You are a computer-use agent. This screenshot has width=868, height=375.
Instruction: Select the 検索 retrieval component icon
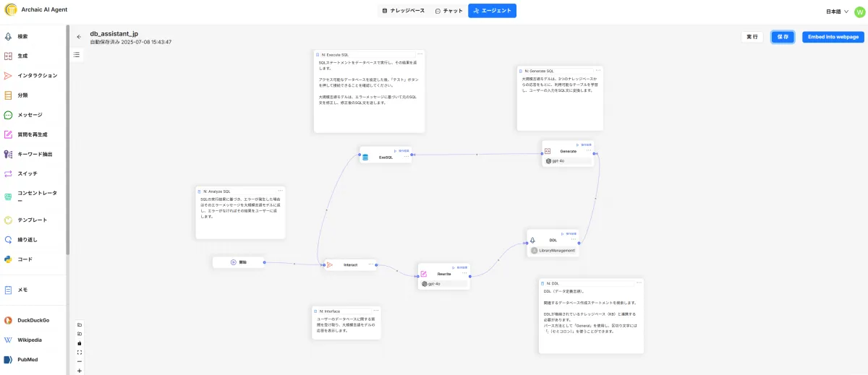pyautogui.click(x=8, y=36)
